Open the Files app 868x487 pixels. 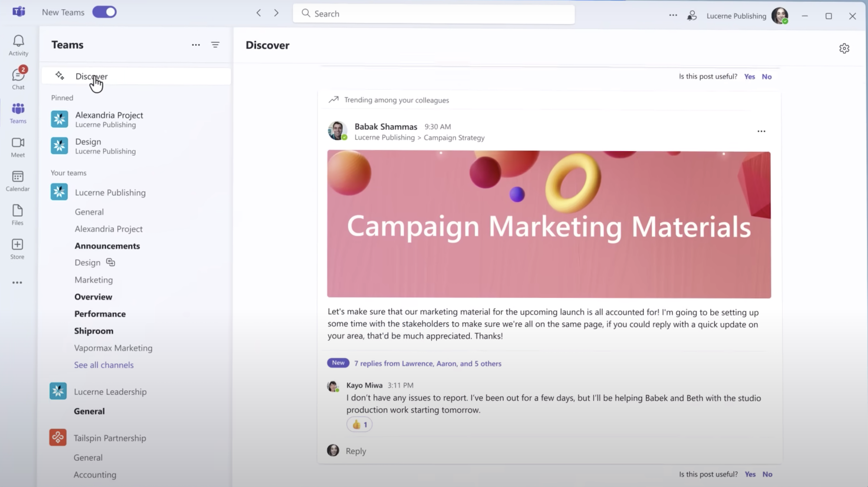click(x=17, y=215)
